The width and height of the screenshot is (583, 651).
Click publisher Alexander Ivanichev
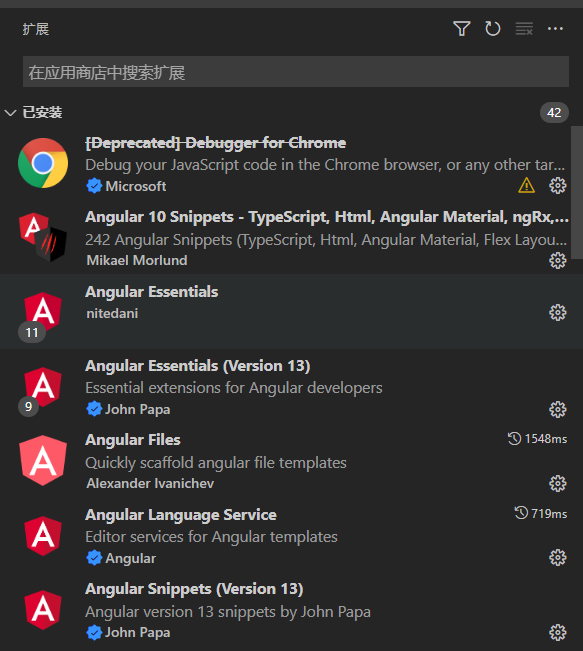[150, 483]
